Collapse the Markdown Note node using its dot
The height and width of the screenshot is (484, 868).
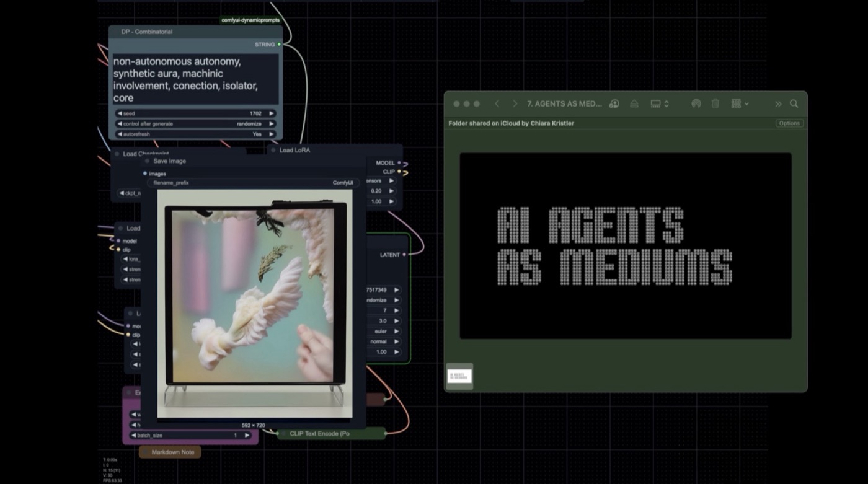[x=145, y=452]
